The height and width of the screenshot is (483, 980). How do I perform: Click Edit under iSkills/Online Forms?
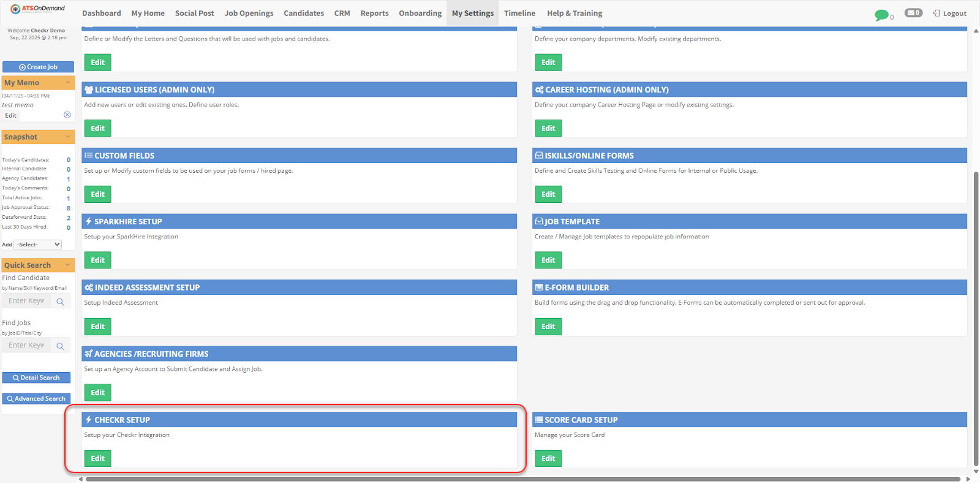pos(548,194)
